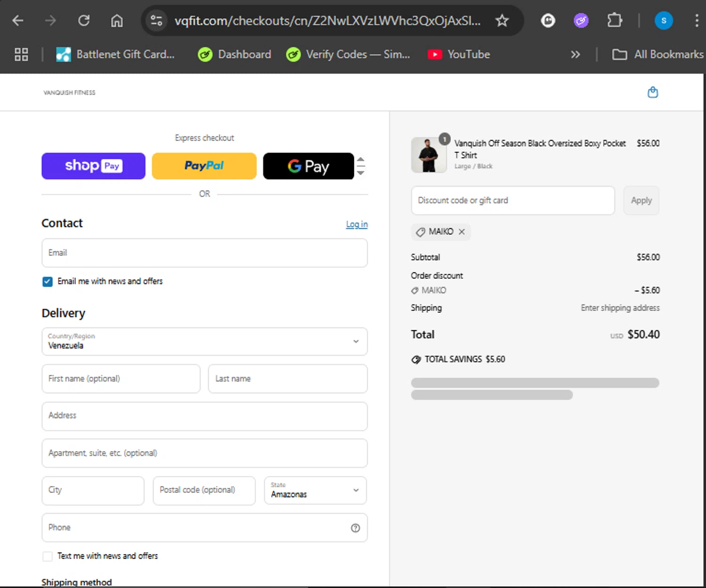
Task: Pay with Google Pay
Action: coord(308,166)
